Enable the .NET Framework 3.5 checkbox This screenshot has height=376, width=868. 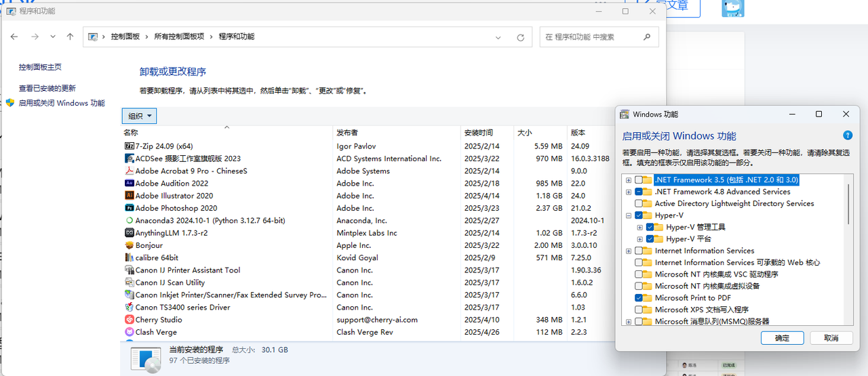639,180
